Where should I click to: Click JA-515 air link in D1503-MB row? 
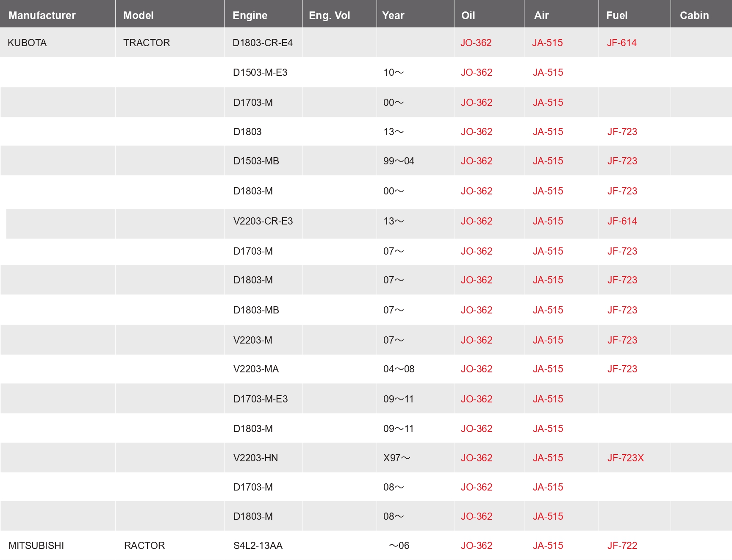(x=548, y=161)
